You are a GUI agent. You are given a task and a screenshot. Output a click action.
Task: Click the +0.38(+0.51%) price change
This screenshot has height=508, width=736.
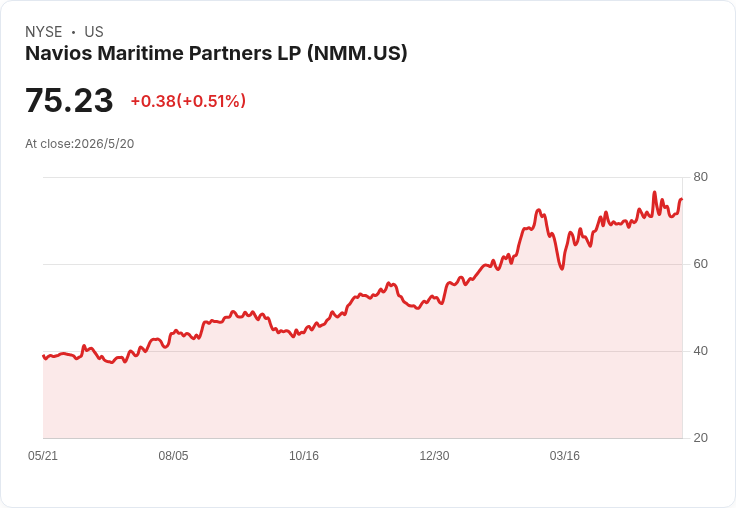pyautogui.click(x=188, y=101)
